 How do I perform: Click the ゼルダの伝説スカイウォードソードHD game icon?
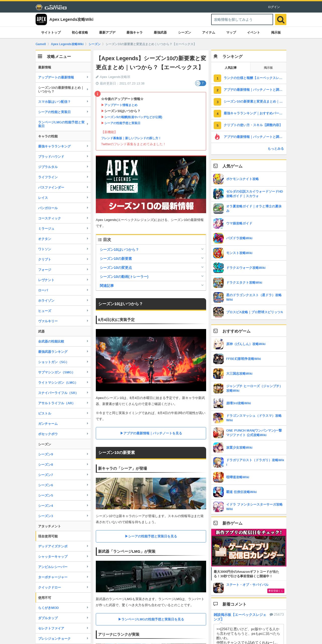coord(218,194)
